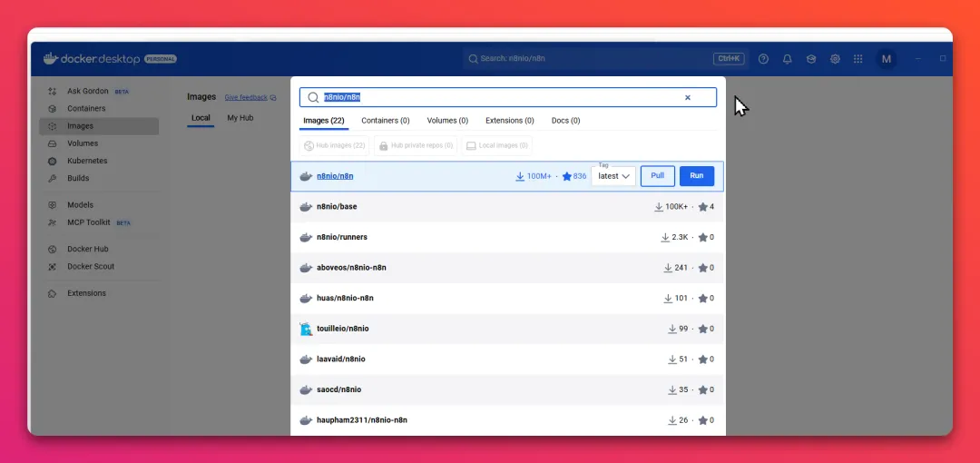Switch to the Volumes (0) tab

pyautogui.click(x=447, y=121)
